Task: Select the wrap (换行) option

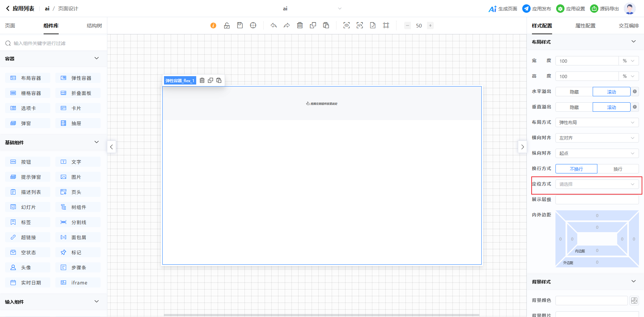Action: click(x=618, y=169)
